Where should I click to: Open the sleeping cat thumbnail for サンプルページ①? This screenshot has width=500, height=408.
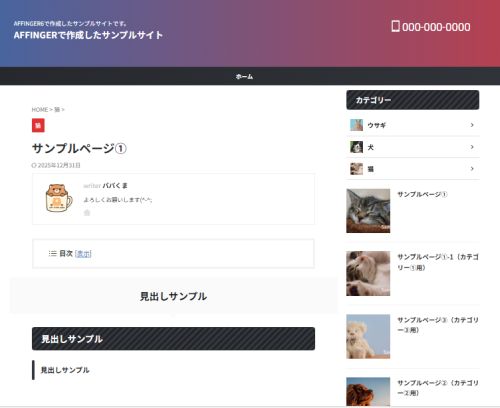point(368,211)
